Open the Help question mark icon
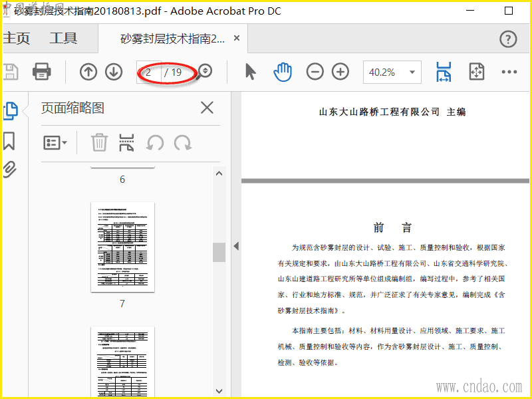The height and width of the screenshot is (399, 532). [508, 39]
